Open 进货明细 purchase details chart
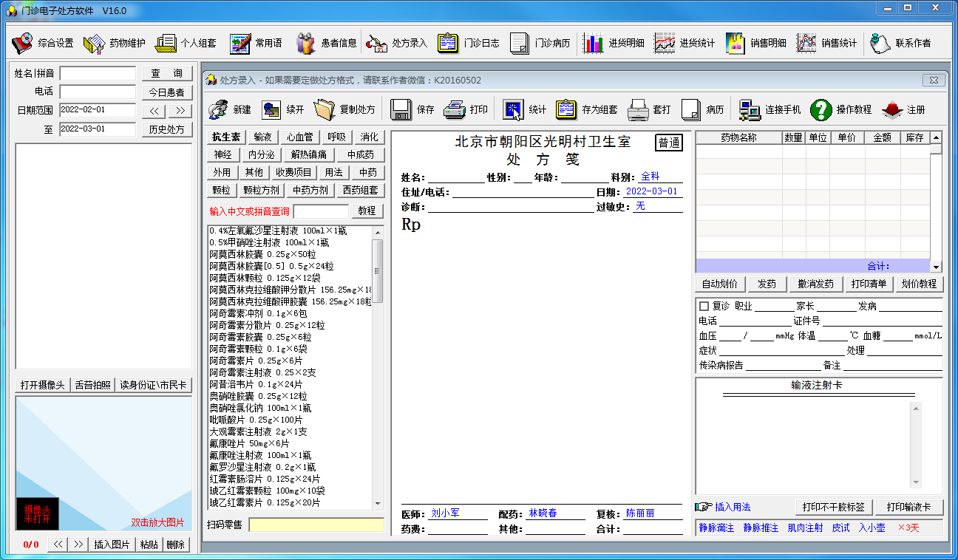Viewport: 958px width, 560px height. tap(614, 43)
